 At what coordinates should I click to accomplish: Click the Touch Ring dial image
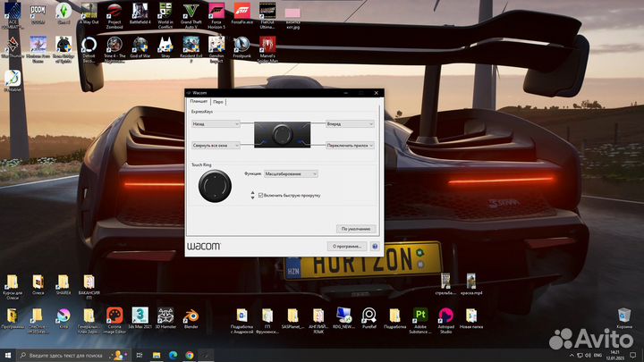click(215, 186)
